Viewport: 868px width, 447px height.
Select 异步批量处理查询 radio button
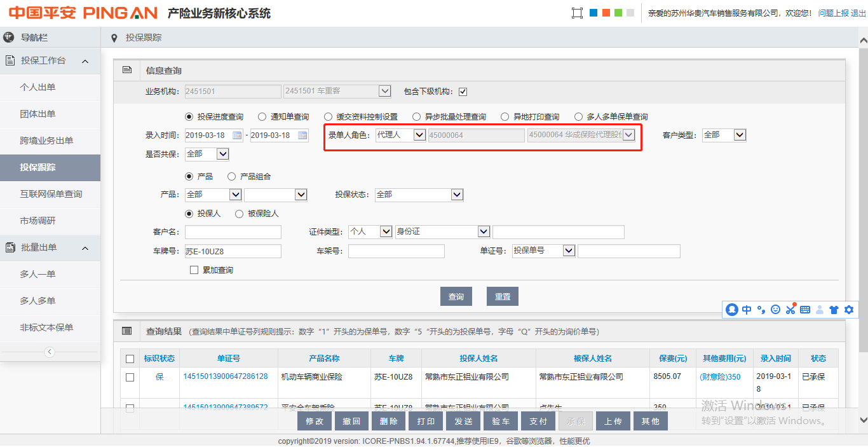coord(416,116)
